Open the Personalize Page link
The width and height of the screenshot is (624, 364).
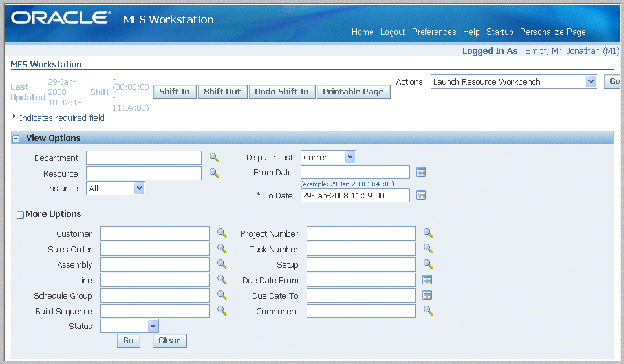(x=552, y=32)
